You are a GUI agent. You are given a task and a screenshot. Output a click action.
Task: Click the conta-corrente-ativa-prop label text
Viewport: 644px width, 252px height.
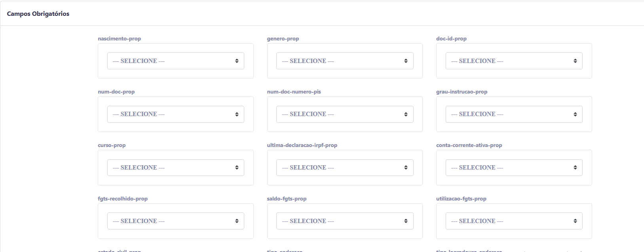469,145
